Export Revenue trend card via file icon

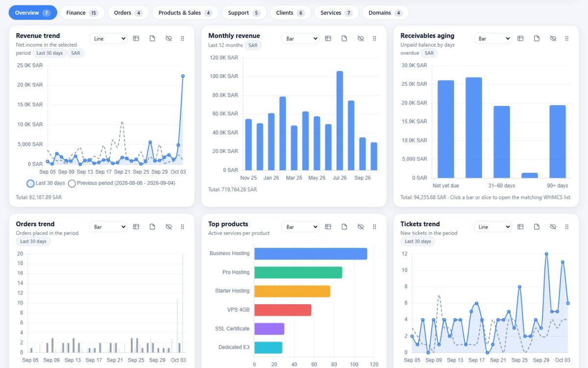pyautogui.click(x=152, y=38)
